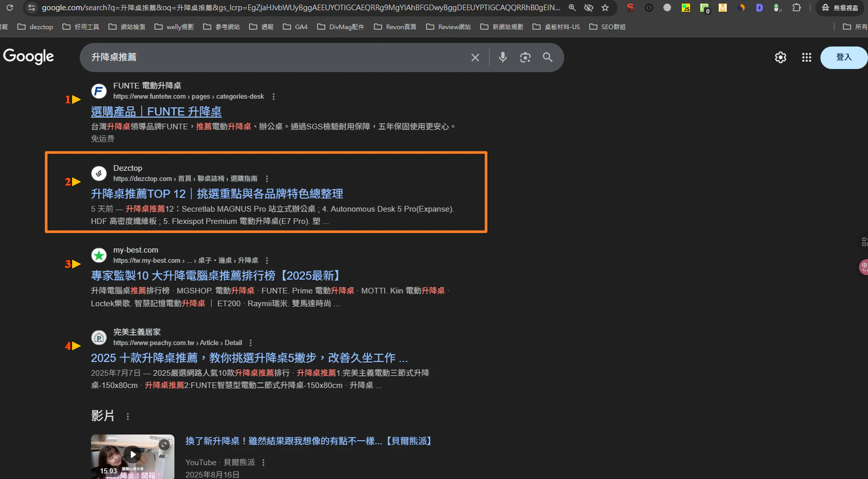Search by image with the lens icon
The height and width of the screenshot is (479, 868).
click(525, 57)
